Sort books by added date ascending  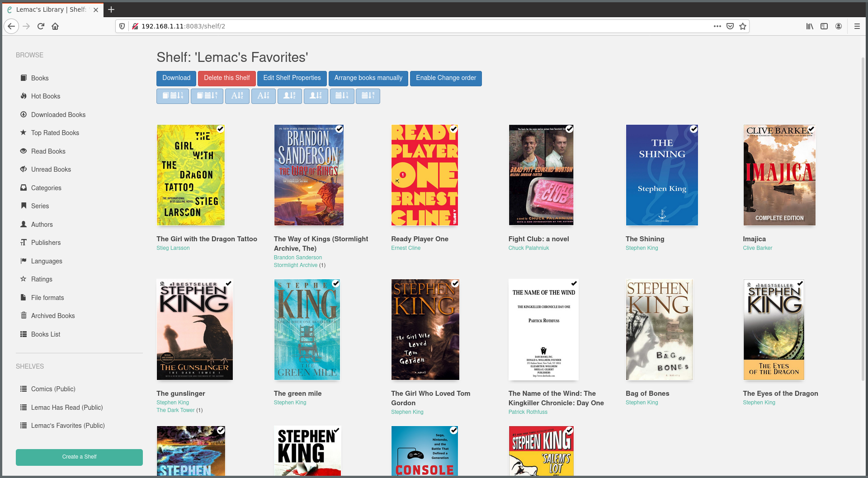[173, 96]
